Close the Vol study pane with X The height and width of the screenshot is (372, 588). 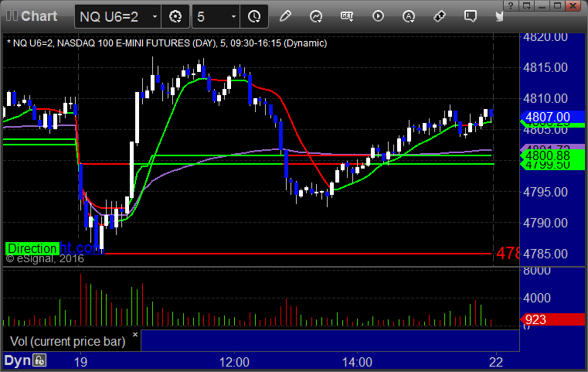click(x=135, y=334)
